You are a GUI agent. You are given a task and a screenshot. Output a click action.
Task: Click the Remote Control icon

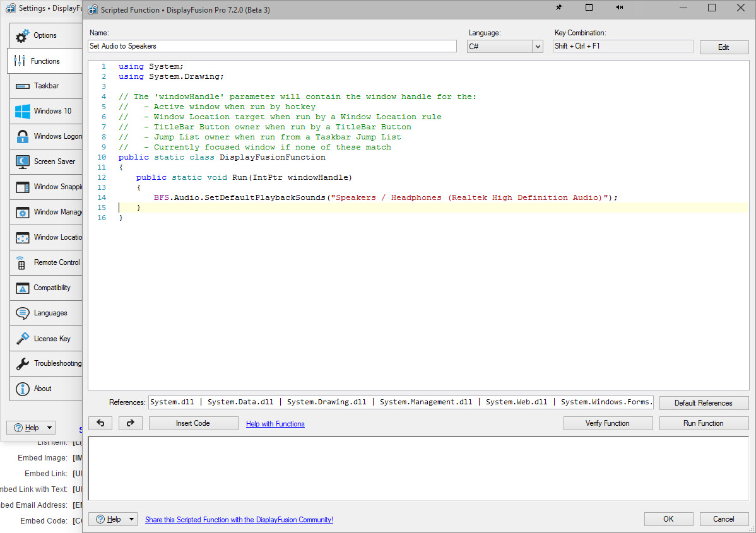[x=21, y=263]
